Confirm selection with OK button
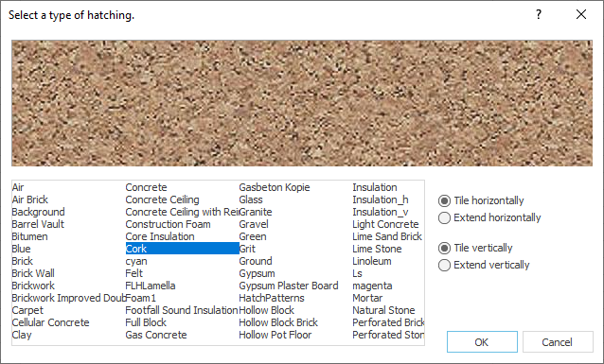 point(482,341)
